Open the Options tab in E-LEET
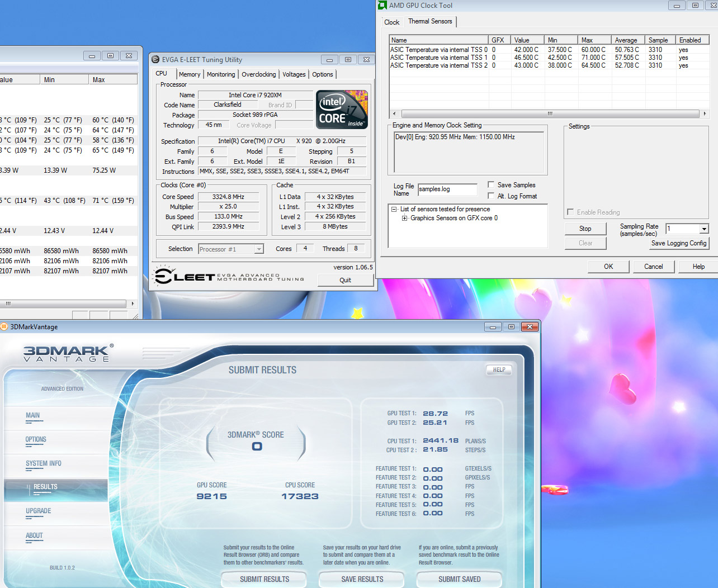 click(323, 74)
